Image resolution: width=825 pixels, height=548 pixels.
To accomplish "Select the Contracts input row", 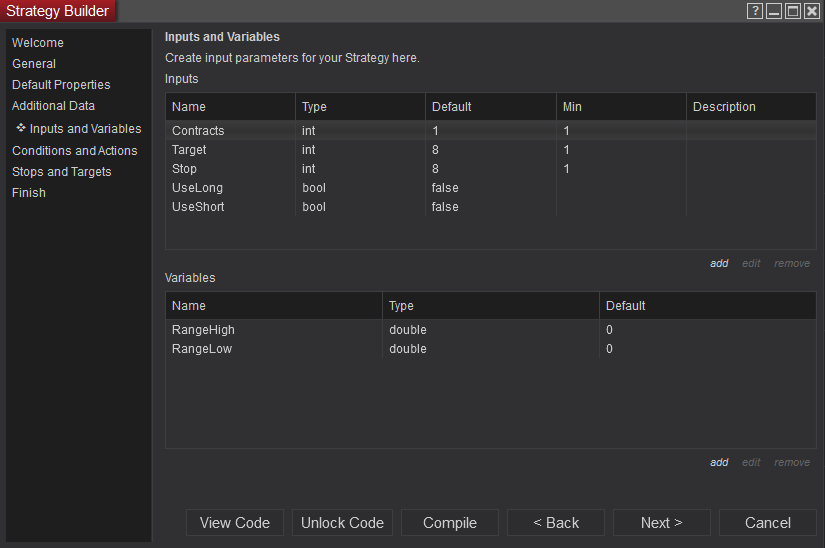I will (x=198, y=131).
